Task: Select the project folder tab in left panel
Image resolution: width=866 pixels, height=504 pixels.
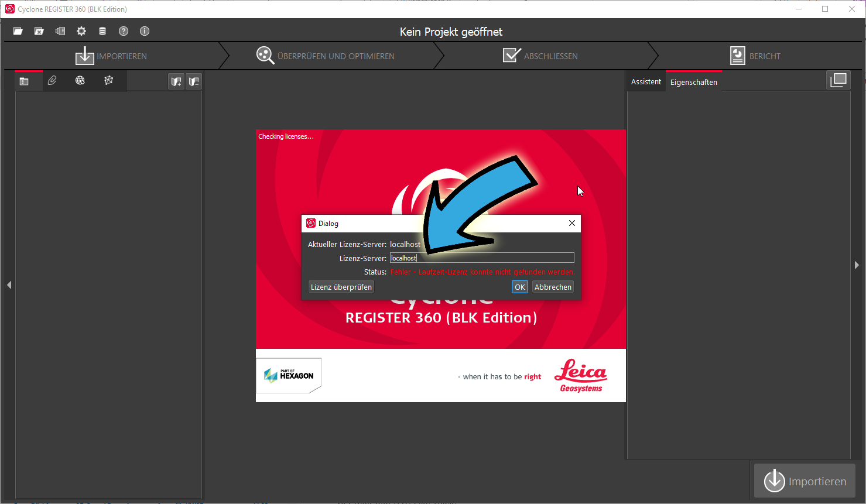Action: [x=24, y=81]
